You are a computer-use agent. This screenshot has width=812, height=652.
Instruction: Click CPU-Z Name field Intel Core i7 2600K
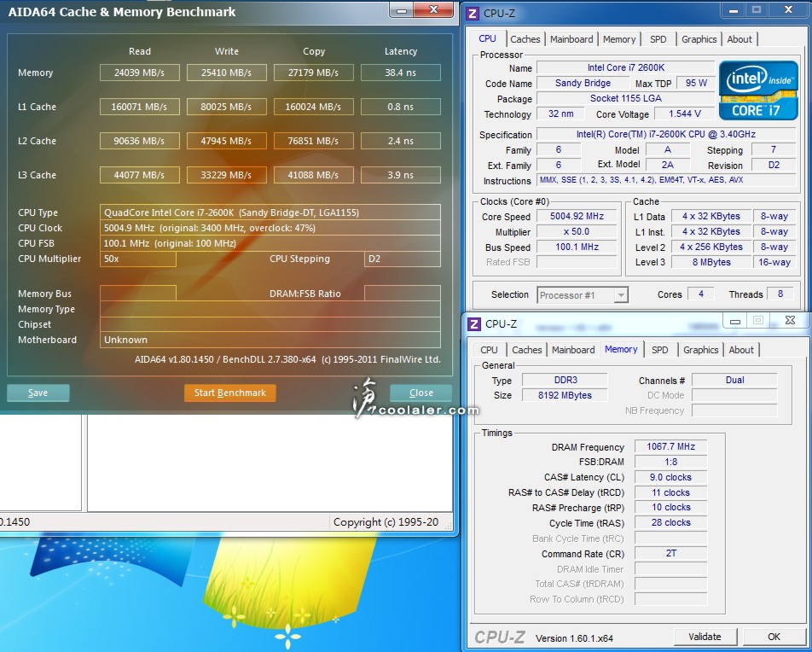click(x=625, y=68)
